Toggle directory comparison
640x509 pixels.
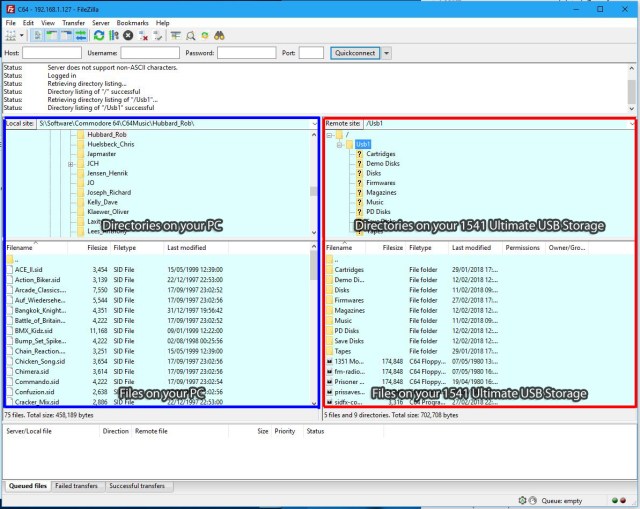(x=190, y=36)
